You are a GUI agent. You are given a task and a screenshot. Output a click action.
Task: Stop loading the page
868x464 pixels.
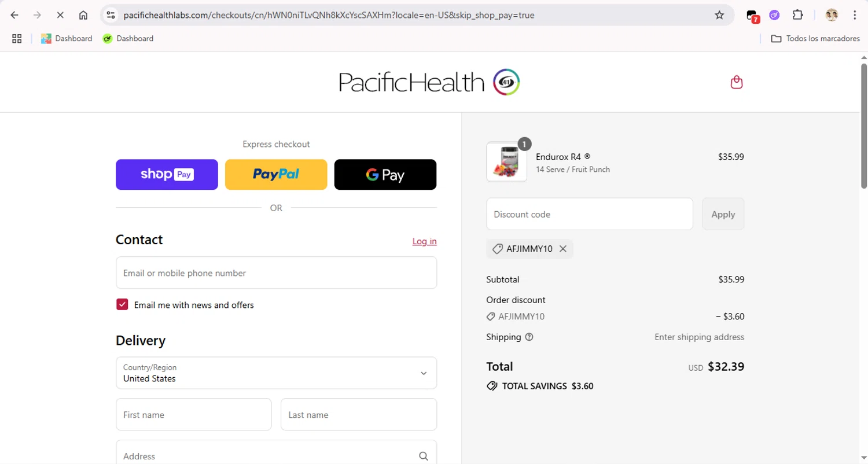[x=60, y=15]
